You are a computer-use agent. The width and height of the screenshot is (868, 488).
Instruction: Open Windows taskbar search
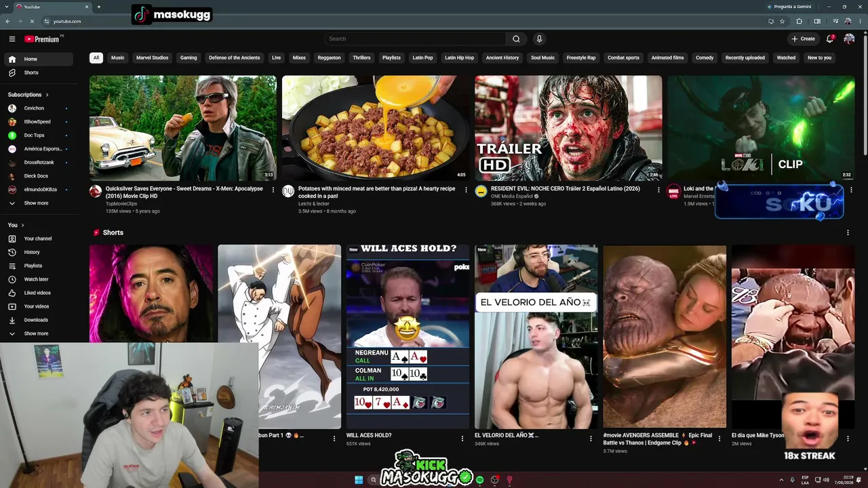point(373,480)
